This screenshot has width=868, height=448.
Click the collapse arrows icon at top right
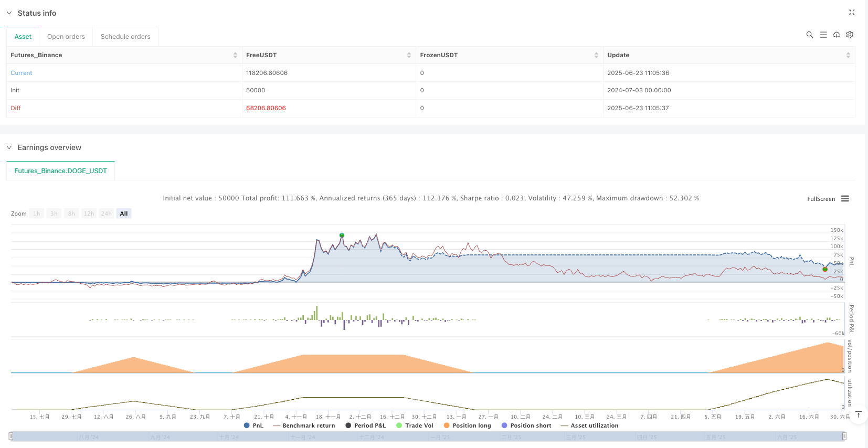pyautogui.click(x=852, y=13)
